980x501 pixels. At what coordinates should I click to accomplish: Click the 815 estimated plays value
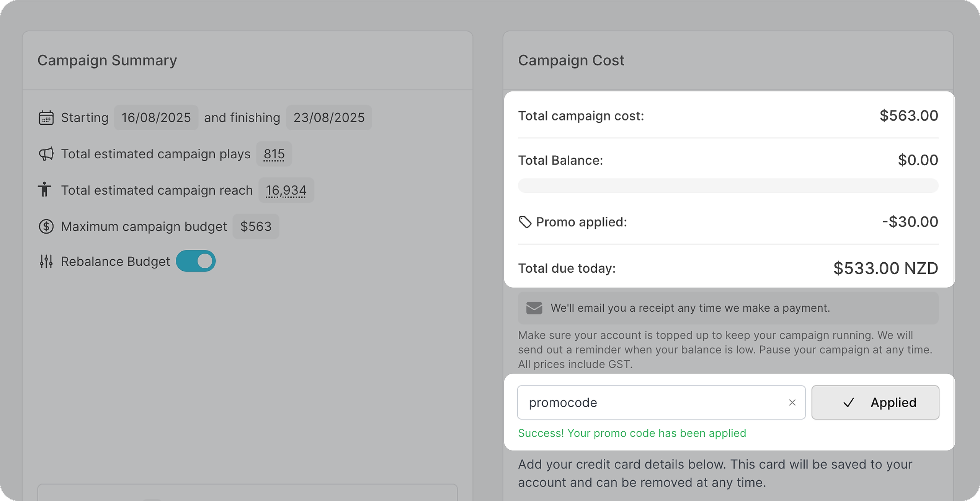[x=274, y=154]
